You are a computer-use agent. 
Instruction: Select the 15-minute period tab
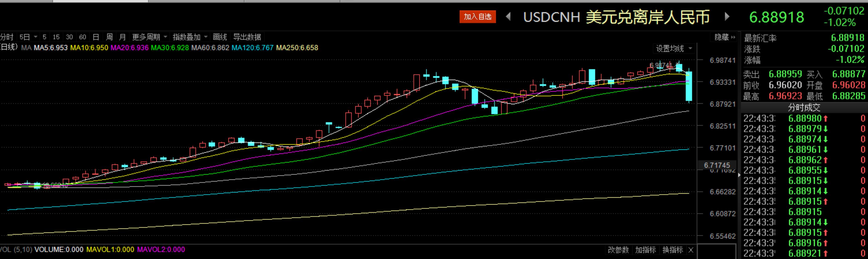(56, 37)
